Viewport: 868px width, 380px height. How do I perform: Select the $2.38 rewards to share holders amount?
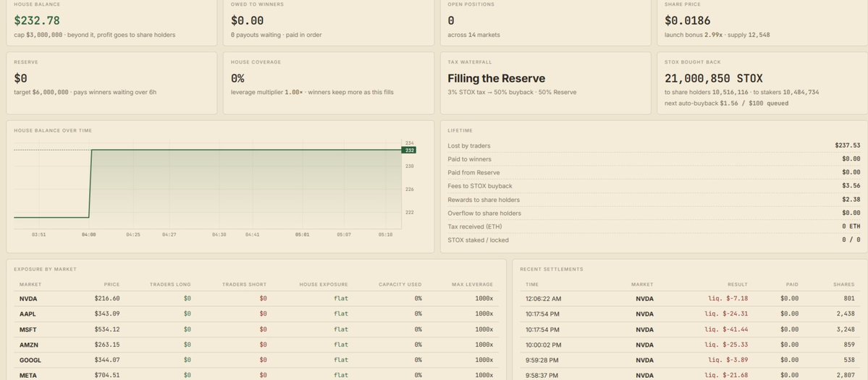(851, 200)
